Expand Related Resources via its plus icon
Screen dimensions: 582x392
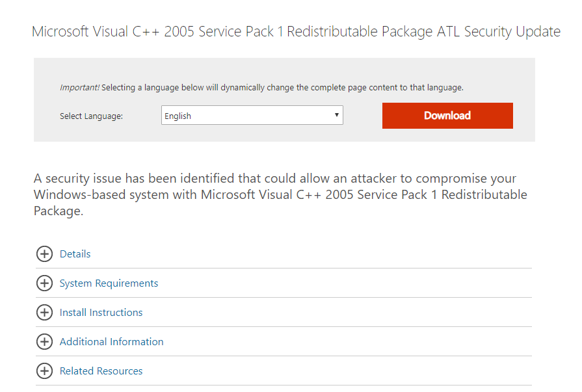tap(44, 371)
